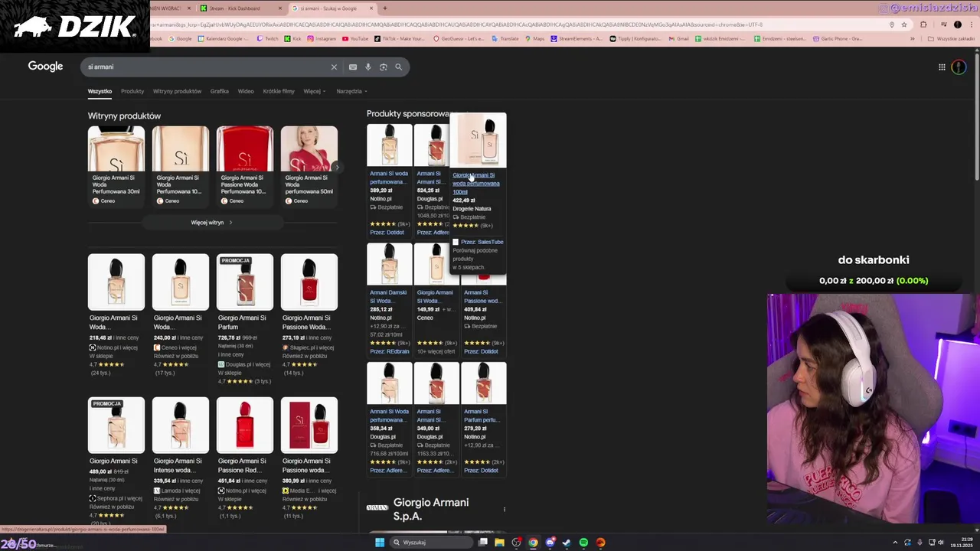Image resolution: width=980 pixels, height=551 pixels.
Task: Close the si armani Google tab
Action: point(371,8)
